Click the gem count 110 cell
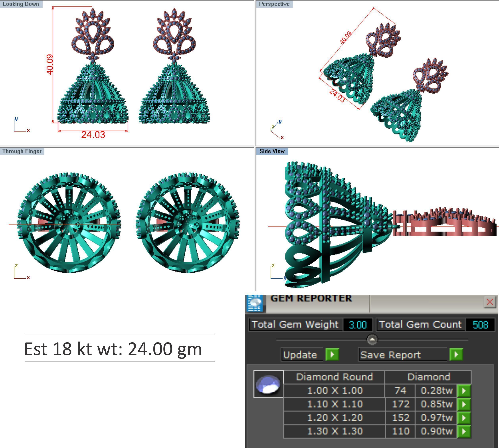This screenshot has height=448, width=499. 400,431
